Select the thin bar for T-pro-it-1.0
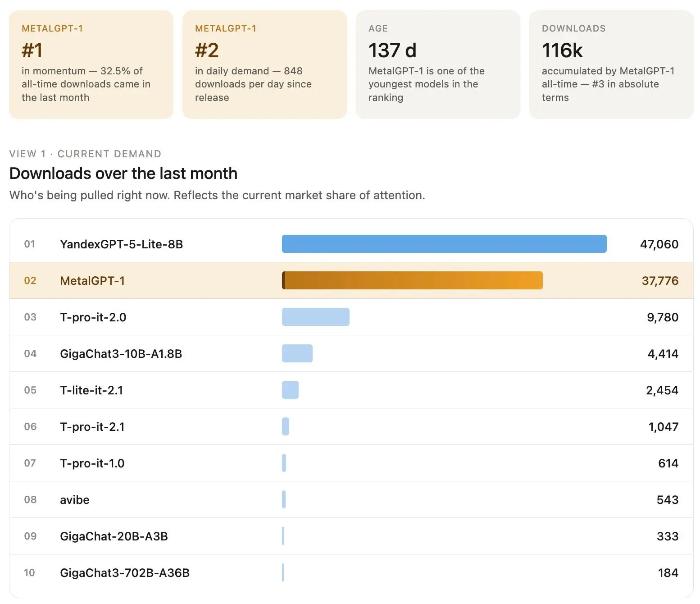The image size is (700, 604). [x=284, y=463]
